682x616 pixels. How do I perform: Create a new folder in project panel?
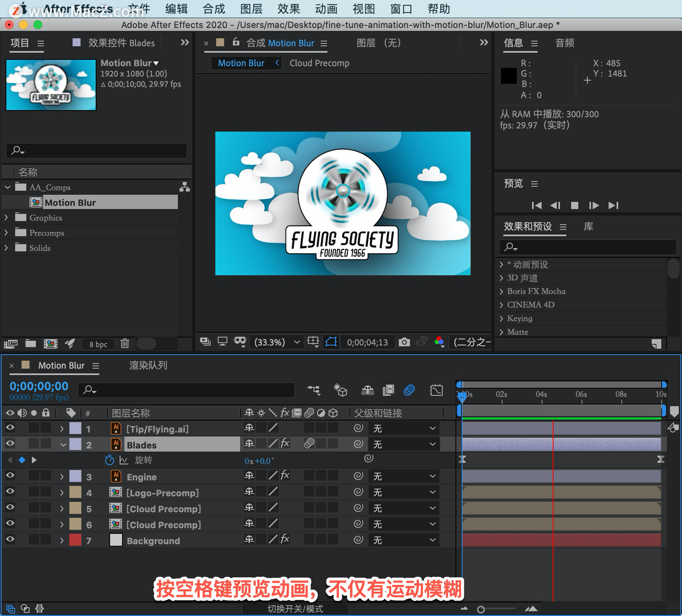point(31,343)
